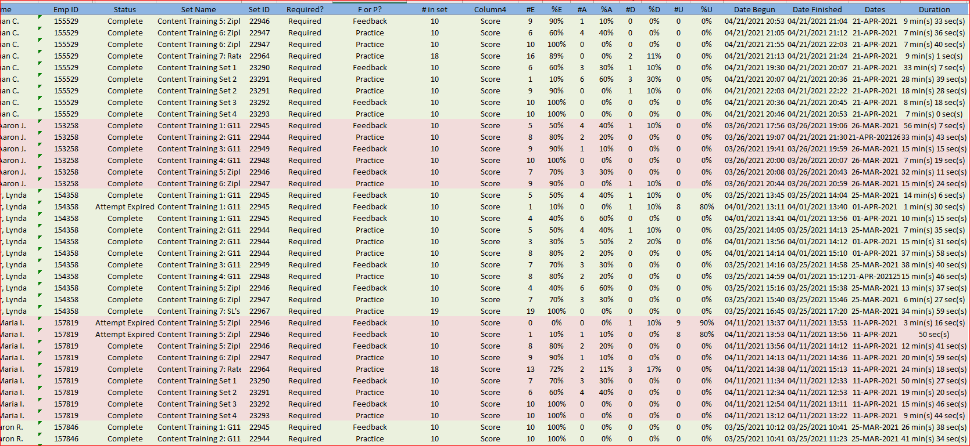Select the '#U' column header
The width and height of the screenshot is (970, 446).
(x=678, y=9)
